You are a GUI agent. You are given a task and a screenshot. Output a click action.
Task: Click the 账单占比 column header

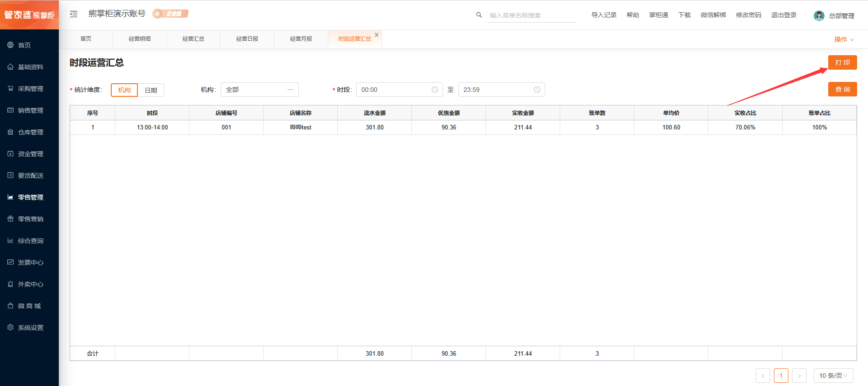[820, 113]
